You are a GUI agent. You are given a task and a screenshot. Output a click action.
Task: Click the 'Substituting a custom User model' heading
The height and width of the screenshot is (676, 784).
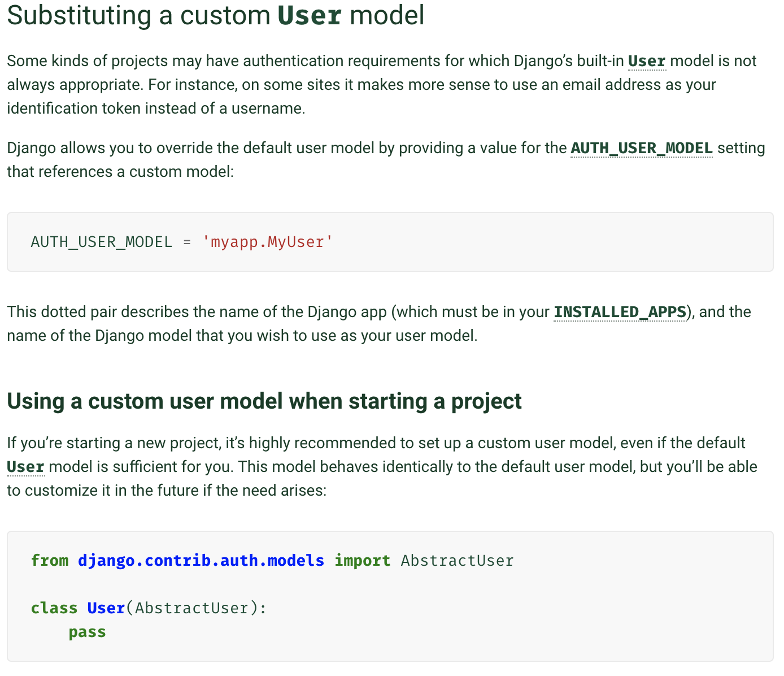215,15
